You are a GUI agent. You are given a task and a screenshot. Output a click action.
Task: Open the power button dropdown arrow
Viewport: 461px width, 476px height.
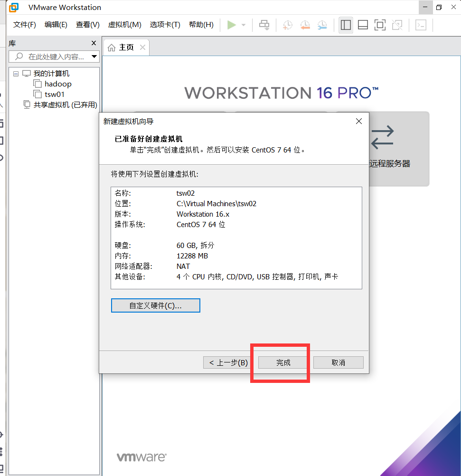pyautogui.click(x=243, y=25)
